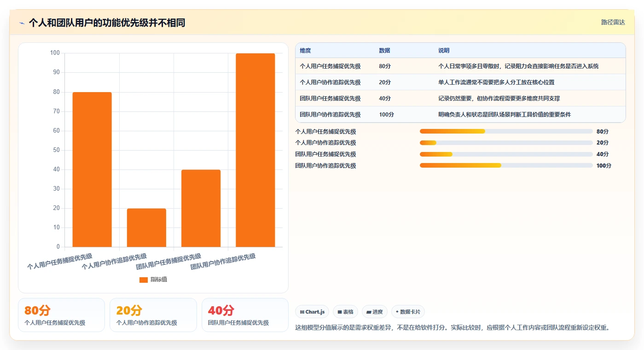Select the 数据卡片 tag chip
Image resolution: width=644 pixels, height=350 pixels.
408,312
